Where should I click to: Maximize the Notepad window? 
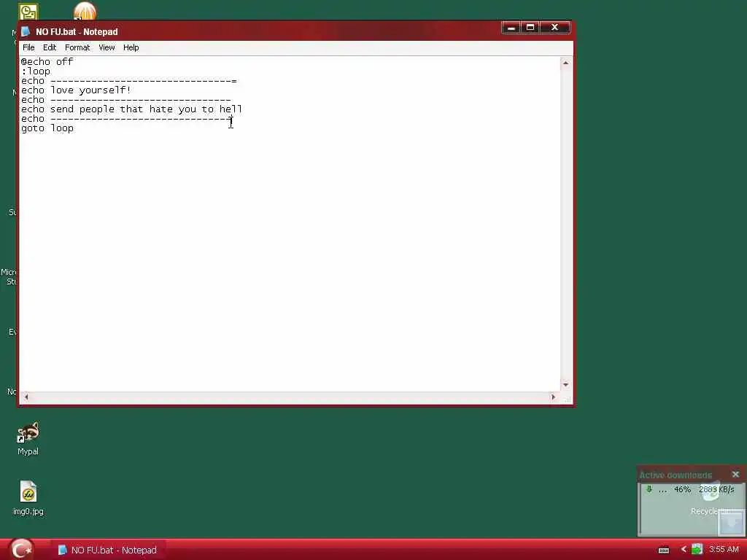pos(530,28)
